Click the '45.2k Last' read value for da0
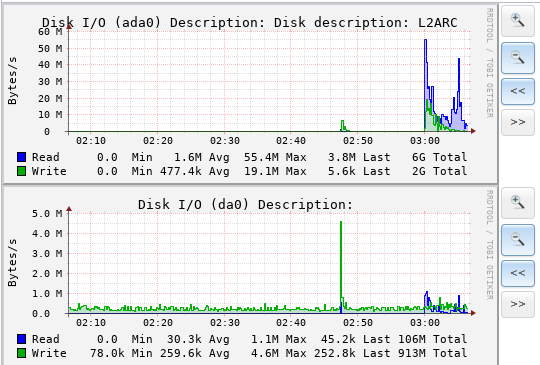Image resolution: width=540 pixels, height=365 pixels. coord(355,339)
